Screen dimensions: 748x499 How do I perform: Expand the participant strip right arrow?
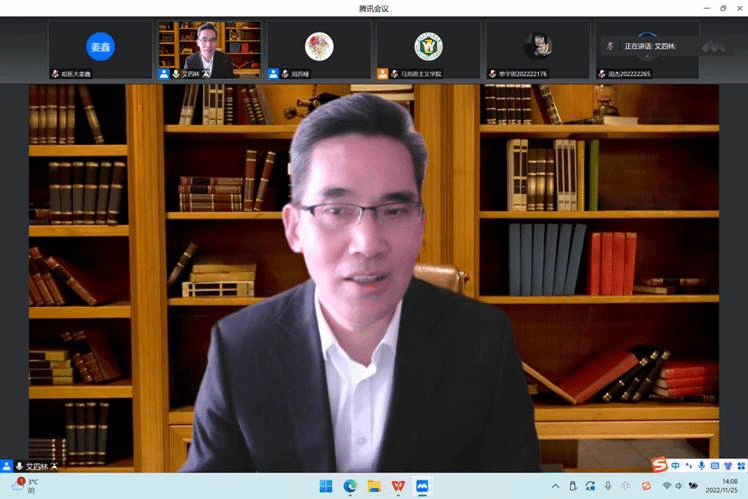pyautogui.click(x=714, y=47)
